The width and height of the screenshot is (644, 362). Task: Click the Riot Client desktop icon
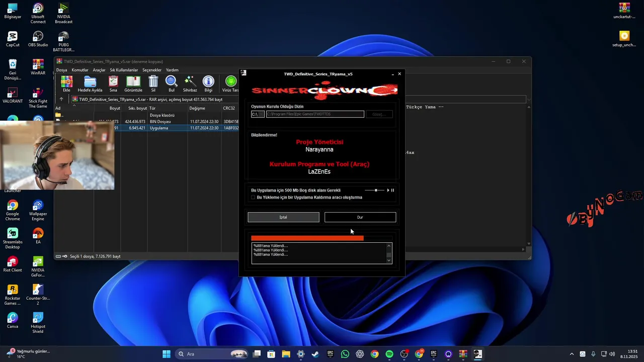coord(13,264)
